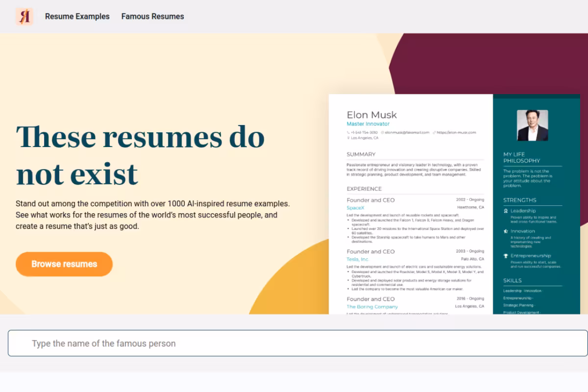Click the 'STRENGTHS' sidebar heading
Viewport: 588px width, 392px height.
tap(519, 200)
